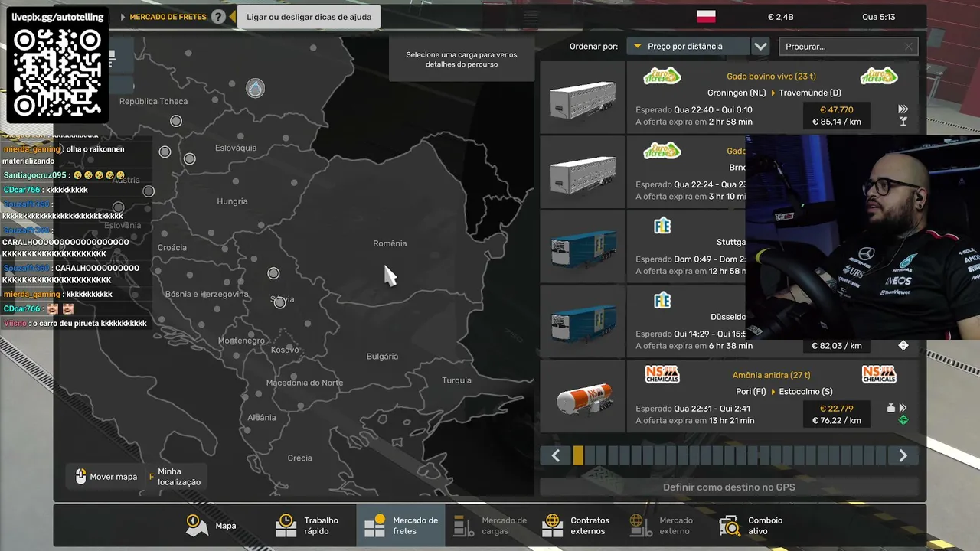Image resolution: width=980 pixels, height=551 pixels.
Task: Click the white diamond icon beside € 82,03 / km
Action: tap(903, 346)
